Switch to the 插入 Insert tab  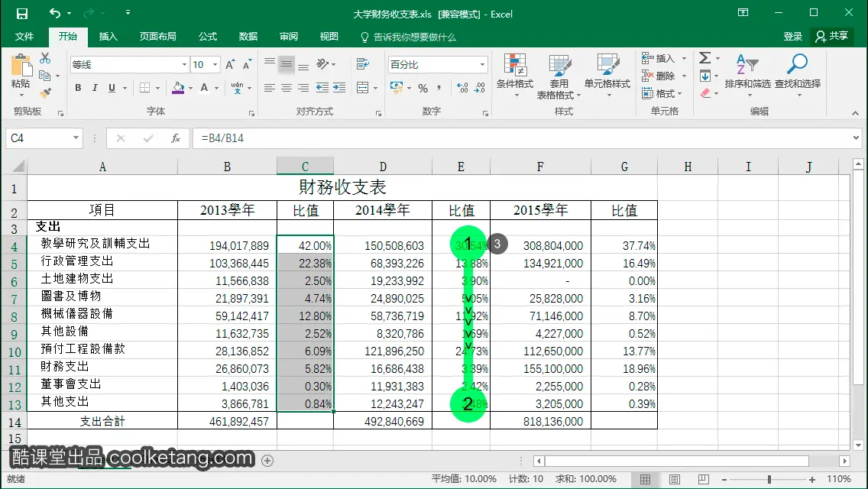click(x=108, y=37)
